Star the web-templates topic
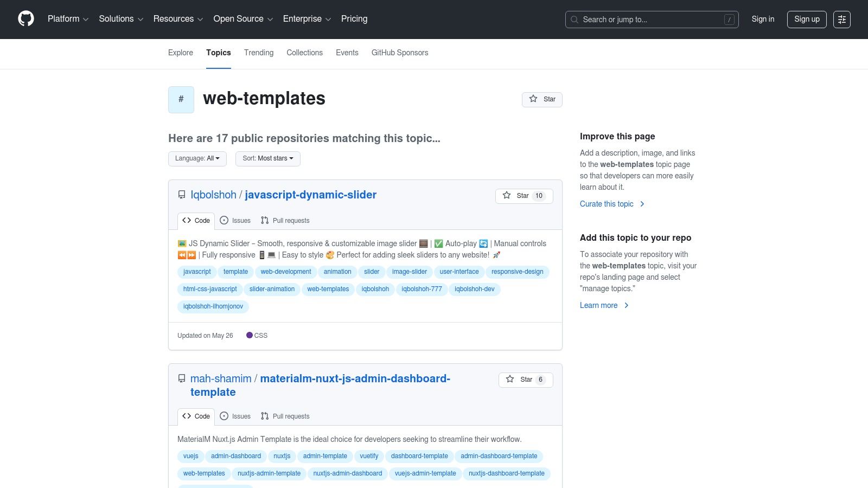This screenshot has height=488, width=868. click(542, 99)
